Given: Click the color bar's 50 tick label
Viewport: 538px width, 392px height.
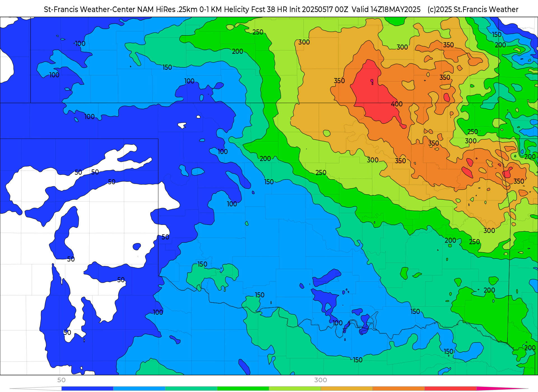Looking at the screenshot, I should [61, 380].
